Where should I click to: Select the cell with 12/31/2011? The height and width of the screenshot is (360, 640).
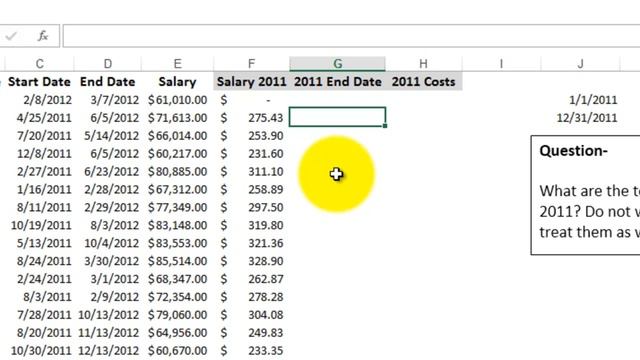580,118
